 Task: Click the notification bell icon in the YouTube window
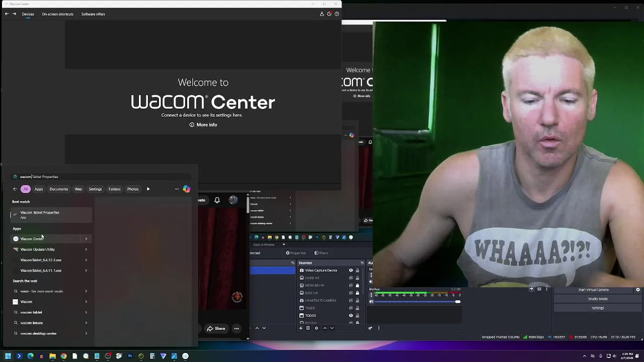click(217, 200)
